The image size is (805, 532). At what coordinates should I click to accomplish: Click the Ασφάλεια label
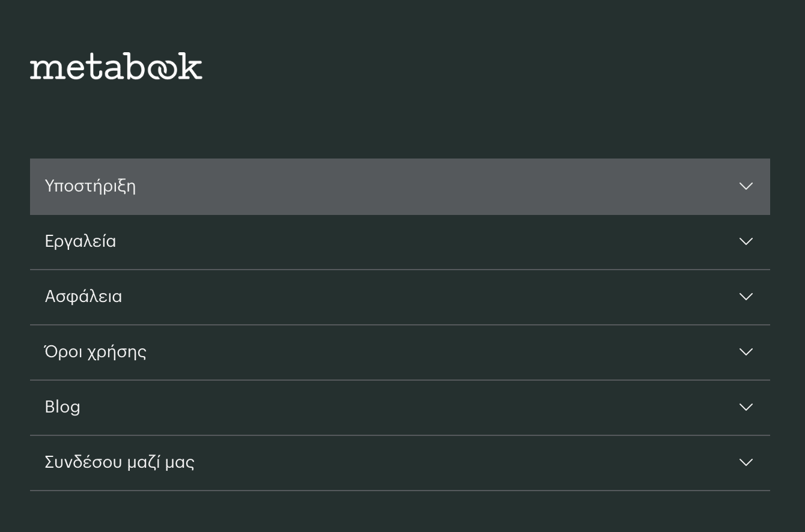click(x=84, y=297)
